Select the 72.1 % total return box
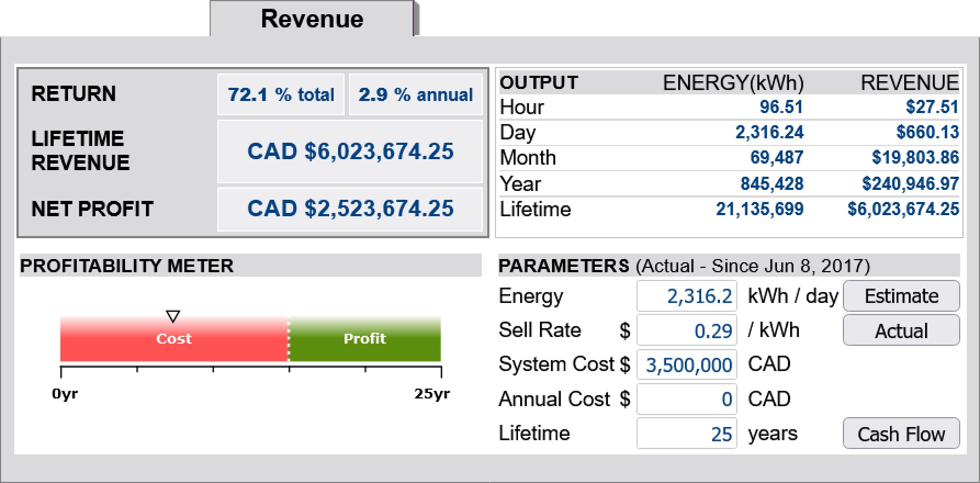 [x=281, y=95]
